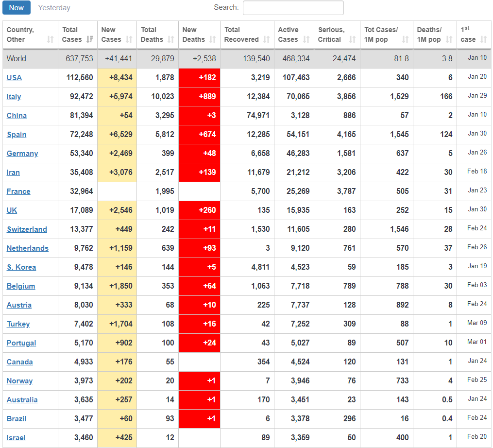Screen dimensions: 493x448
Task: Sort table by Total Deaths arrows
Action: point(170,39)
